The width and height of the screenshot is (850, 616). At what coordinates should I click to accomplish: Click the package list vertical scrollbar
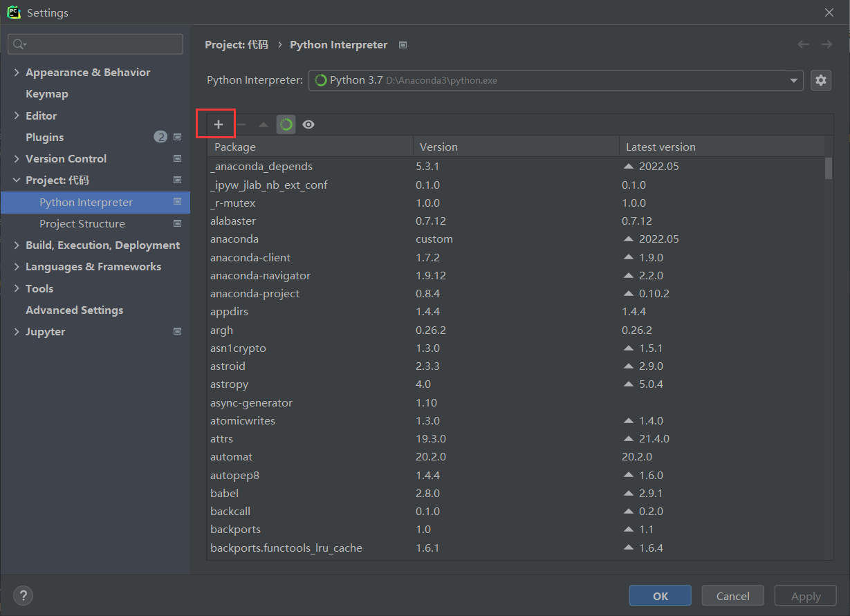tap(829, 168)
